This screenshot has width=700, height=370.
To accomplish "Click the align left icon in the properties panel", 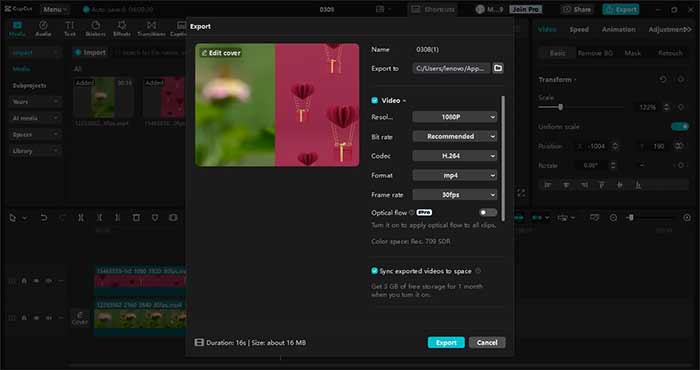I will pos(548,185).
